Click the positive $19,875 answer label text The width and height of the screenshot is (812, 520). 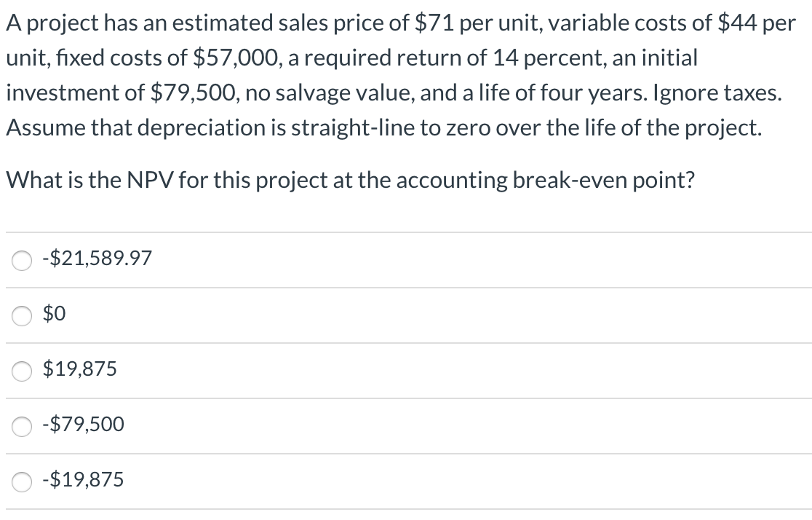pos(80,369)
